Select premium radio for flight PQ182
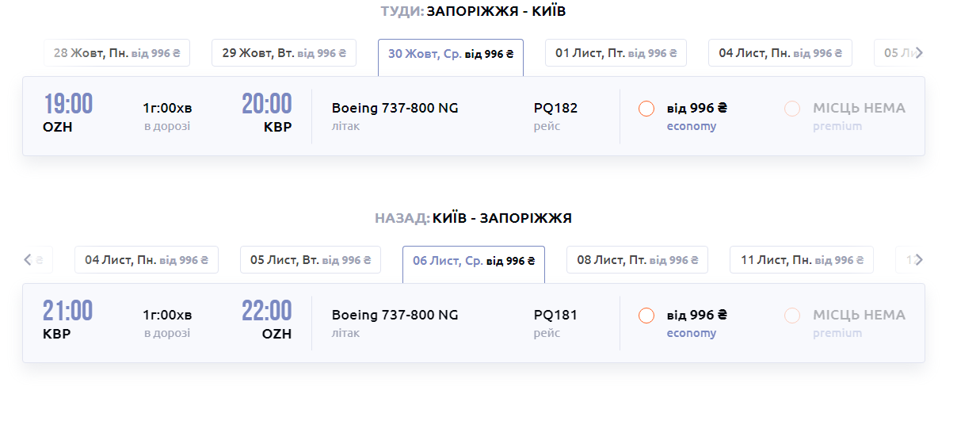Viewport: 980px width, 421px height. coord(792,109)
